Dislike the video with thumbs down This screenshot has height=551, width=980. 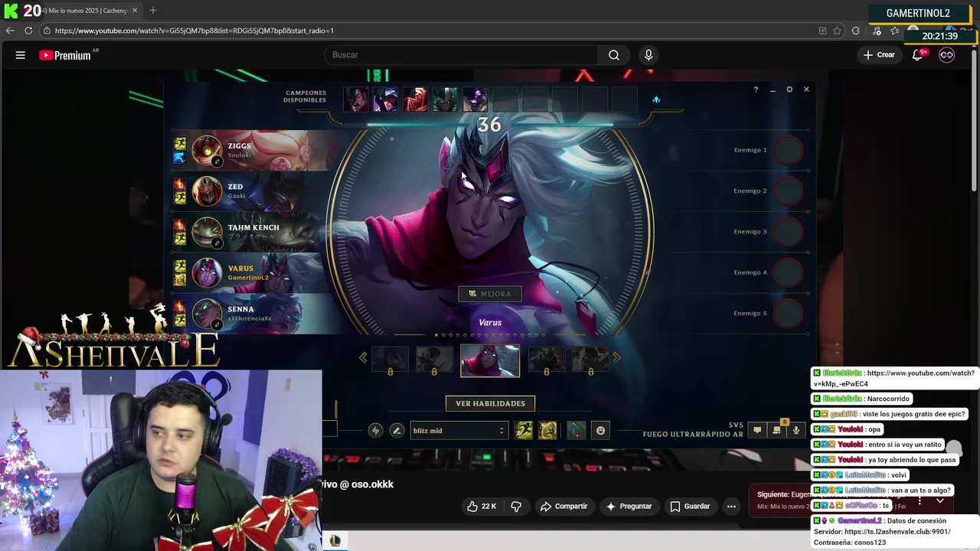[x=516, y=506]
